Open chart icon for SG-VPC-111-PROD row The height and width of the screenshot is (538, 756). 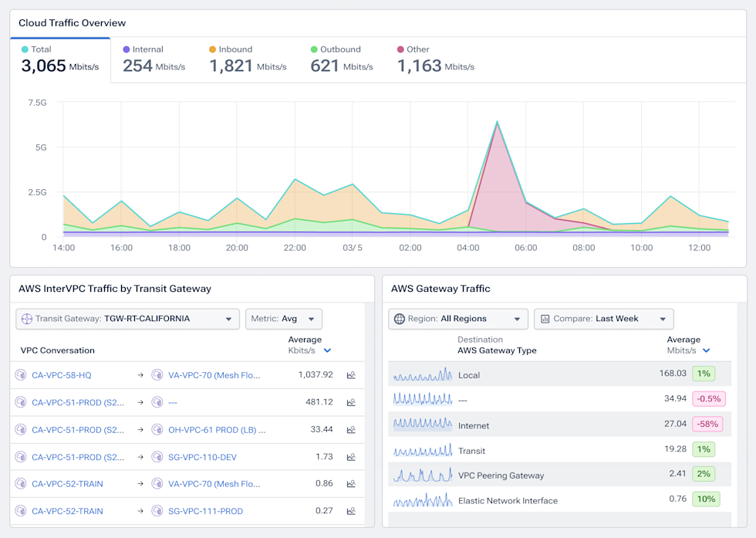[x=351, y=510]
